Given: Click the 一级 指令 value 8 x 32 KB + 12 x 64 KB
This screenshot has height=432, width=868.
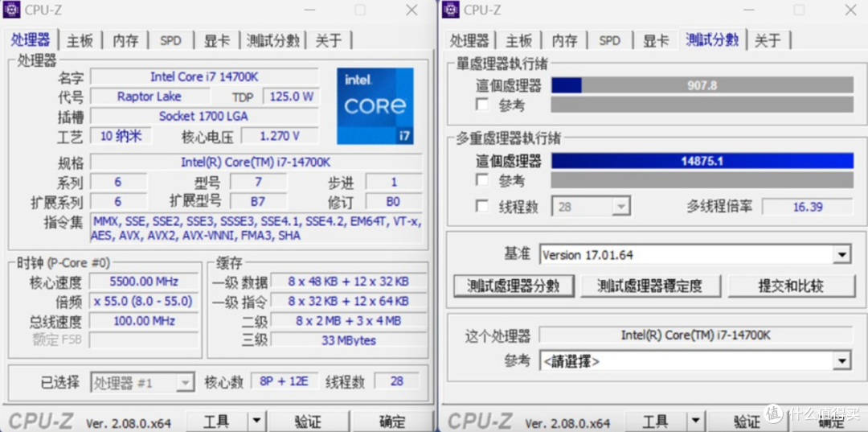Looking at the screenshot, I should click(348, 302).
